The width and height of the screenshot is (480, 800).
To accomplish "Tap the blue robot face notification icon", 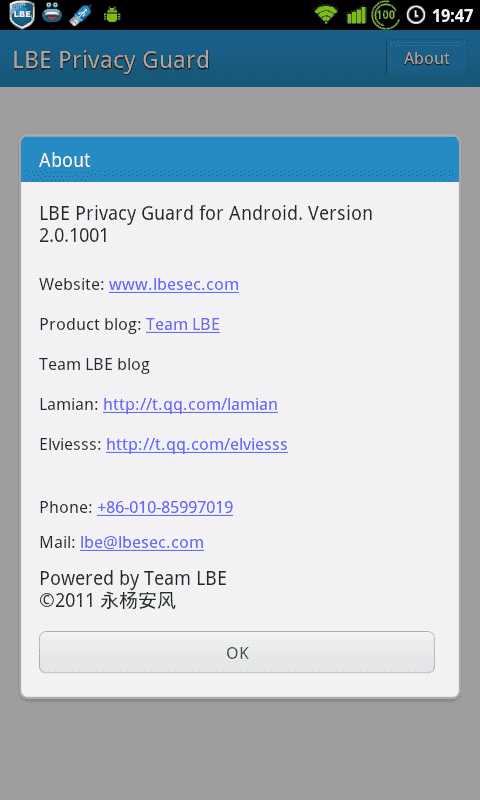I will click(x=52, y=13).
